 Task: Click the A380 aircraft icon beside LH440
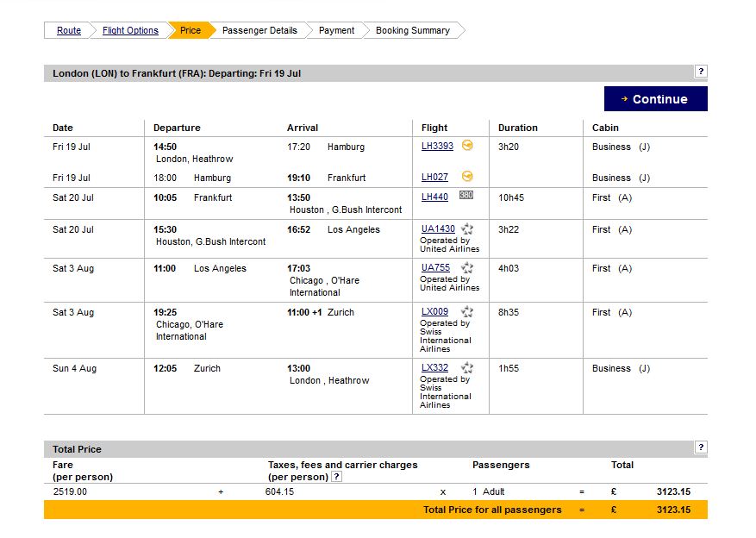point(466,197)
